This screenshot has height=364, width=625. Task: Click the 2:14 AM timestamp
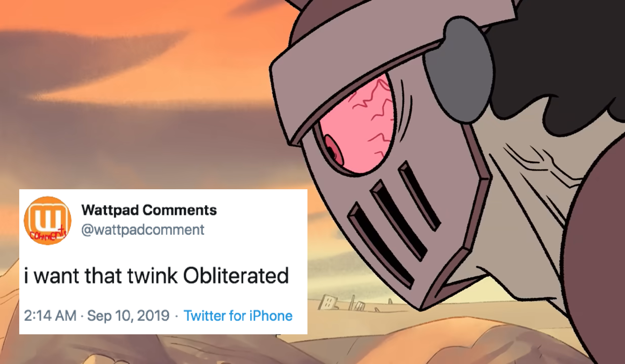(50, 316)
